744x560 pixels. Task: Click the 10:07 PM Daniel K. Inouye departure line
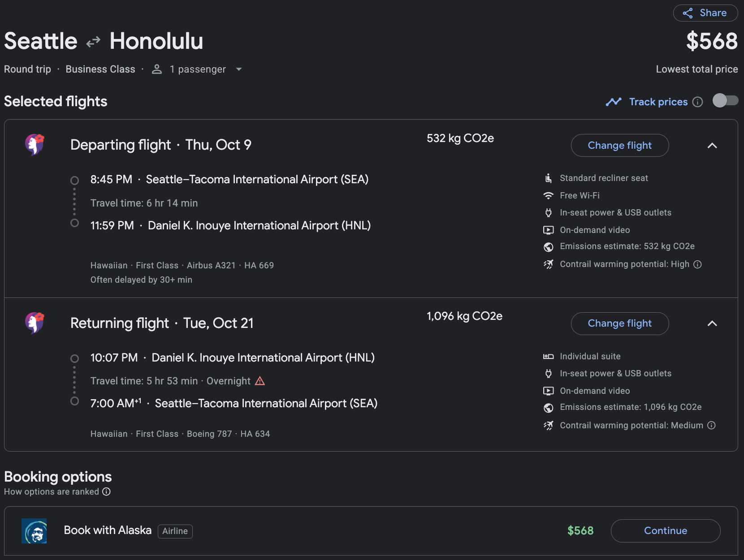click(233, 358)
